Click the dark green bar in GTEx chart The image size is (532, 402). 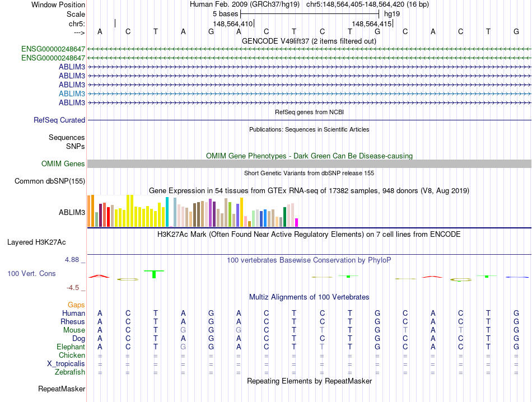(x=284, y=217)
